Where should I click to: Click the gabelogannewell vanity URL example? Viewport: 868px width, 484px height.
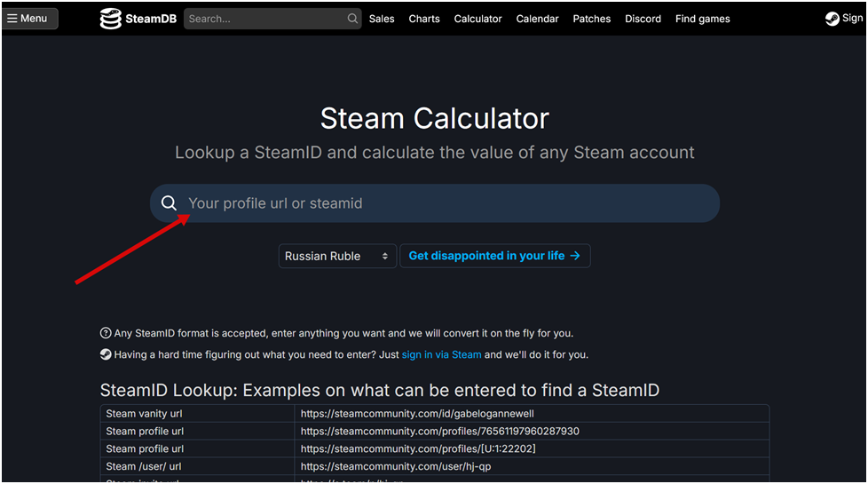pos(416,414)
